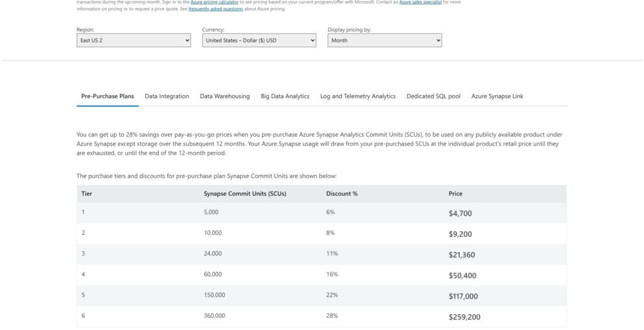This screenshot has width=644, height=330.
Task: Click the 28% discount cell
Action: pyautogui.click(x=332, y=316)
